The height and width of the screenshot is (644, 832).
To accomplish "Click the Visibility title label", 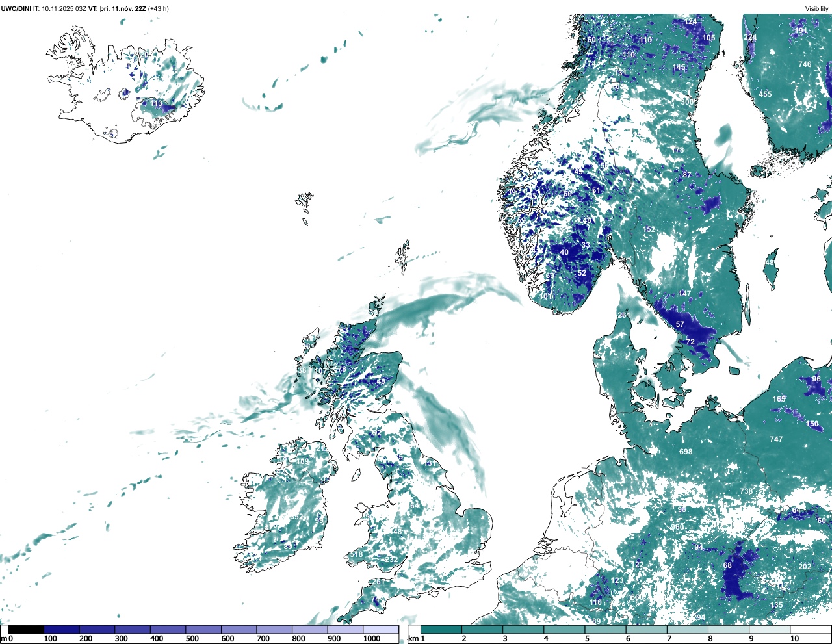I will point(817,9).
